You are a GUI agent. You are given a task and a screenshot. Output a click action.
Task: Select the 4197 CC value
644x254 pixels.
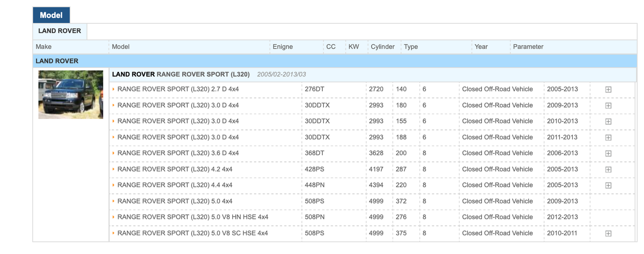[x=376, y=169]
